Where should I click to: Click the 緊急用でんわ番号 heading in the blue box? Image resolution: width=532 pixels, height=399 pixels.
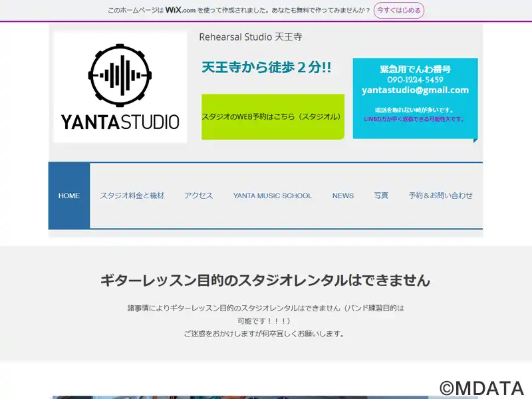coord(415,69)
